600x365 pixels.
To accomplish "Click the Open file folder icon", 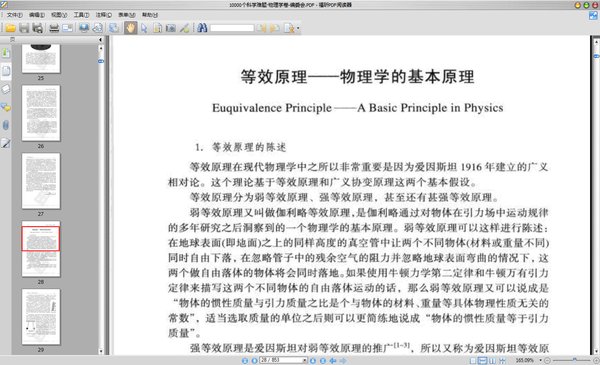I will tap(10, 28).
